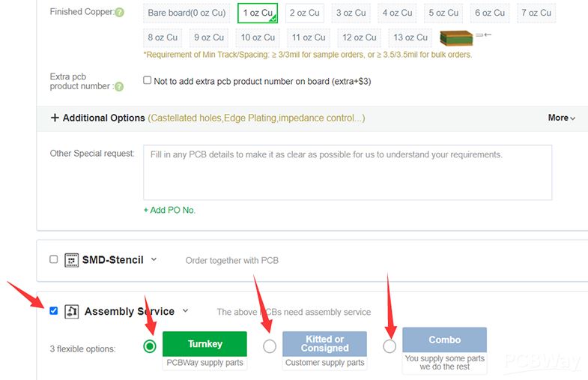Image resolution: width=588 pixels, height=380 pixels.
Task: Click the green Turnkey button
Action: pyautogui.click(x=204, y=343)
